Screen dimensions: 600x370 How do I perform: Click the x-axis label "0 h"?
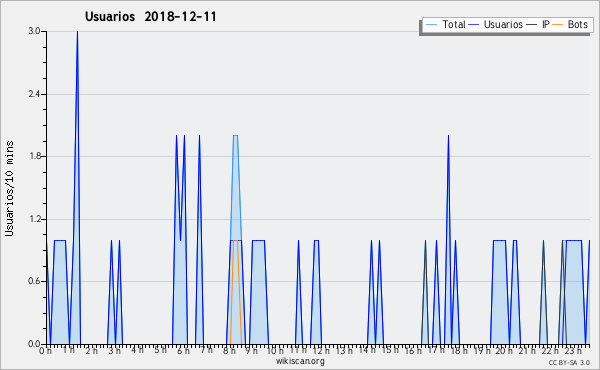pos(45,351)
